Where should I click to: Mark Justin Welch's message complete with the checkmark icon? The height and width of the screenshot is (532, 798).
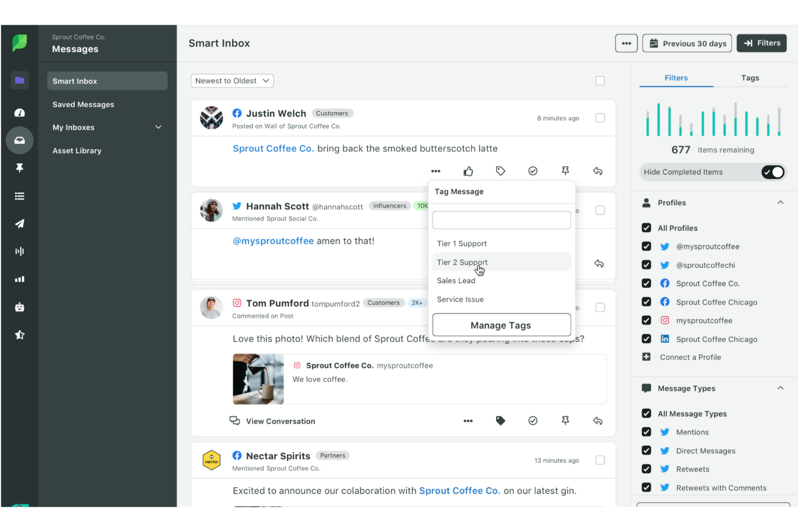coord(533,171)
